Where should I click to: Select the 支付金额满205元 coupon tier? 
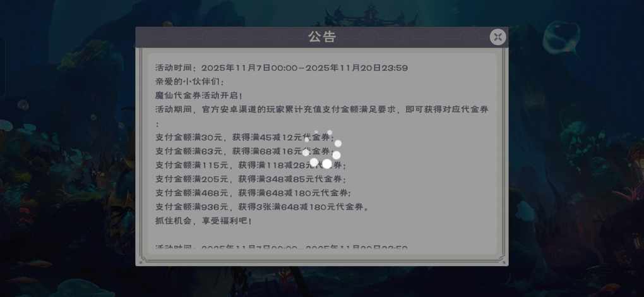[251, 179]
